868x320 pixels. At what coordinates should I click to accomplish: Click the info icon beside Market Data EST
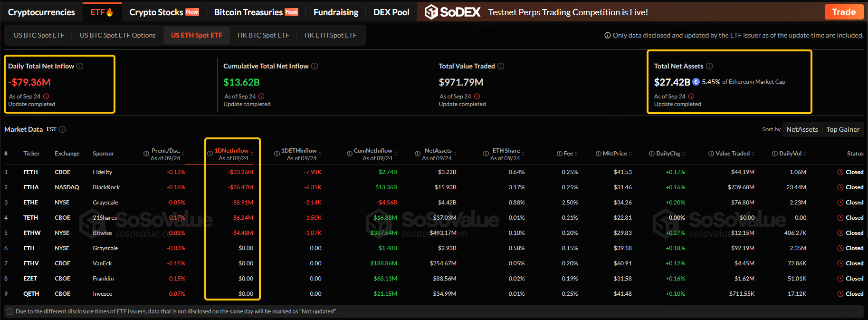(x=62, y=129)
